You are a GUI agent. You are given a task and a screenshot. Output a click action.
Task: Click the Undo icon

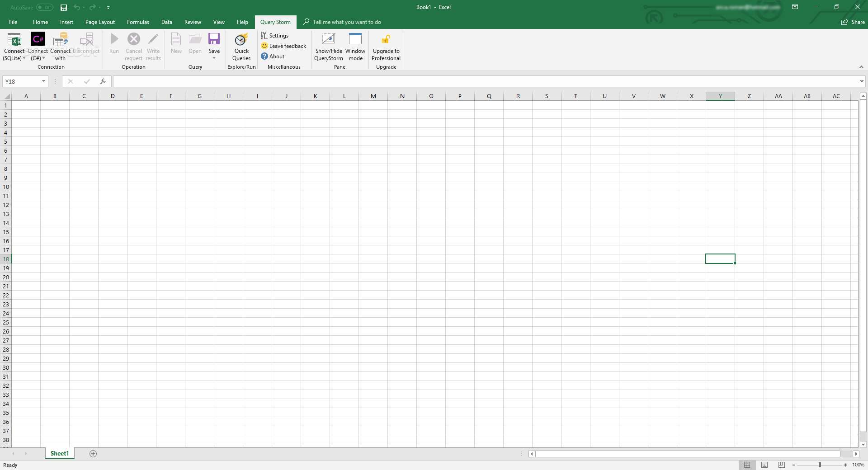pyautogui.click(x=77, y=8)
